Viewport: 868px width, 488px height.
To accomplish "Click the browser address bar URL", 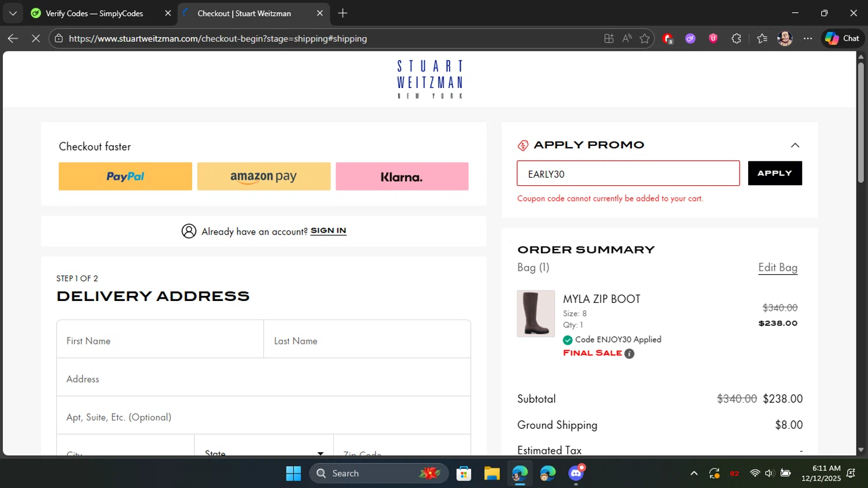I will point(218,39).
